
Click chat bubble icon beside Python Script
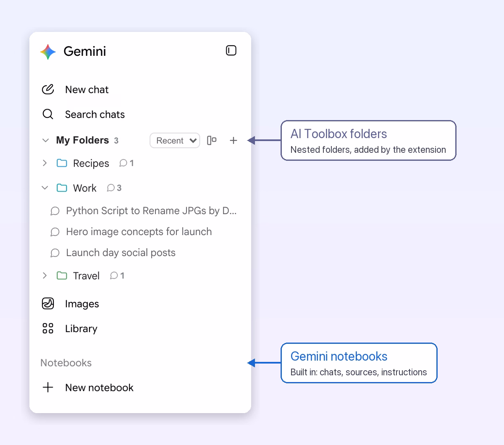(55, 211)
